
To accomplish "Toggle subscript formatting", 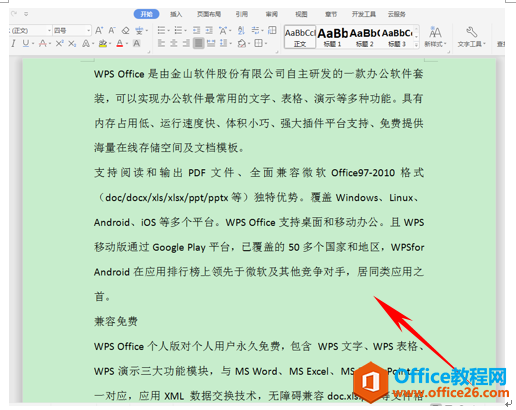I will 72,43.
